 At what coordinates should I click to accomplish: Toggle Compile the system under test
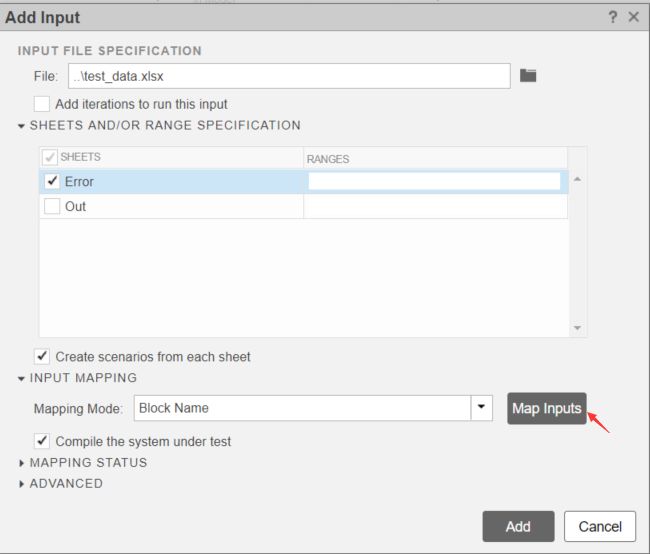click(x=41, y=441)
